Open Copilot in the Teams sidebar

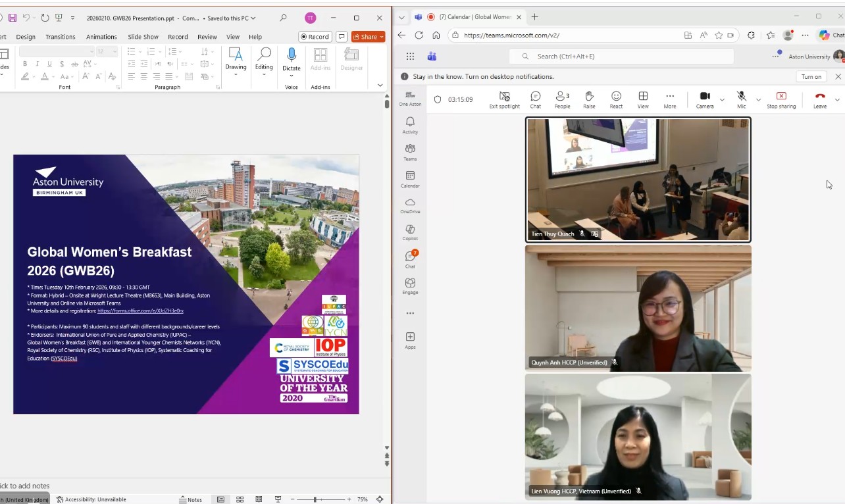[410, 232]
